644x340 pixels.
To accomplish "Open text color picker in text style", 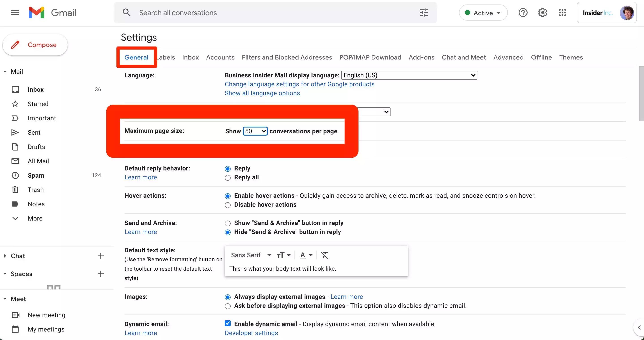I will click(306, 255).
